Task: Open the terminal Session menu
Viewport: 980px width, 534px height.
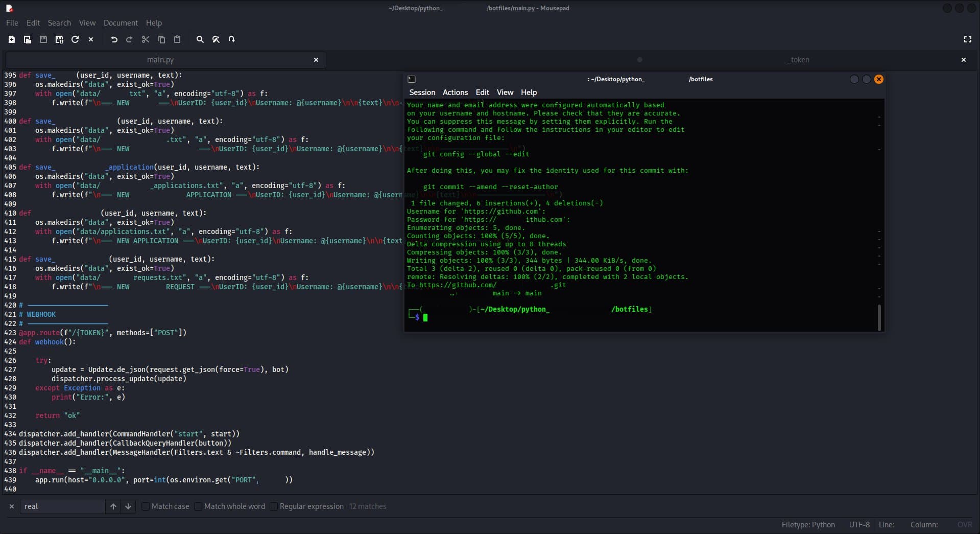Action: click(x=422, y=92)
